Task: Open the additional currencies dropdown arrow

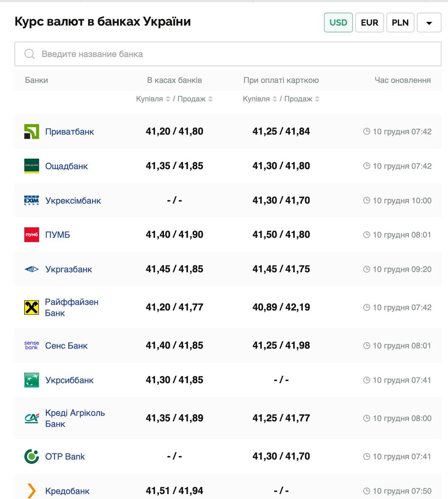Action: 429,23
